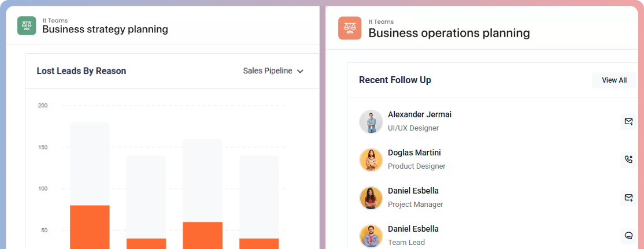Open the Business strategy planning title
644x249 pixels.
pyautogui.click(x=105, y=29)
